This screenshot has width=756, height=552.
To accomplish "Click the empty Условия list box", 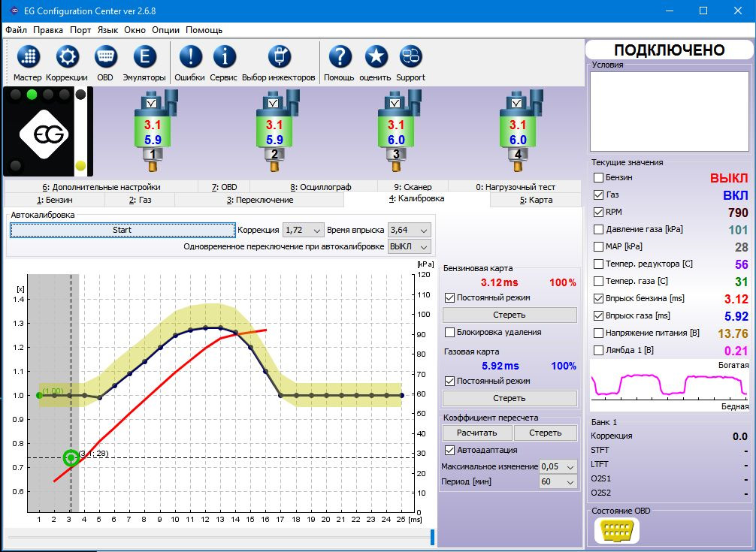I will click(x=670, y=112).
